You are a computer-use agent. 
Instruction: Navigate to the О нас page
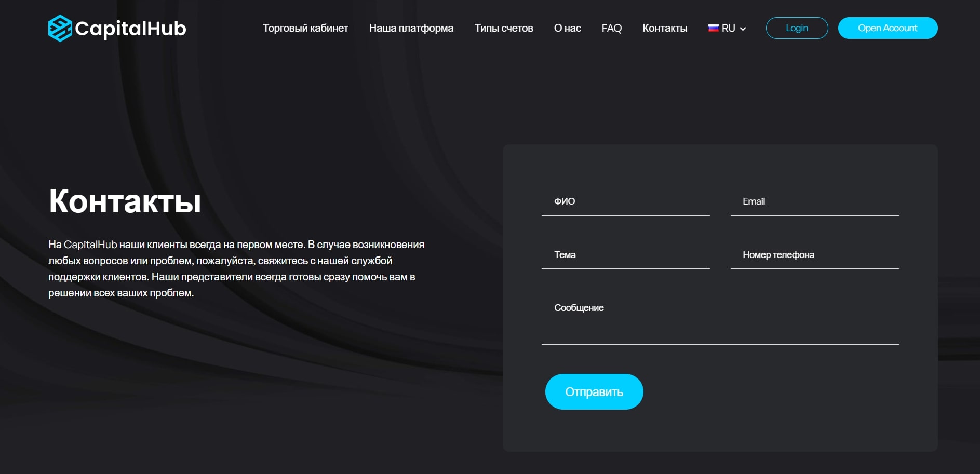(x=568, y=28)
